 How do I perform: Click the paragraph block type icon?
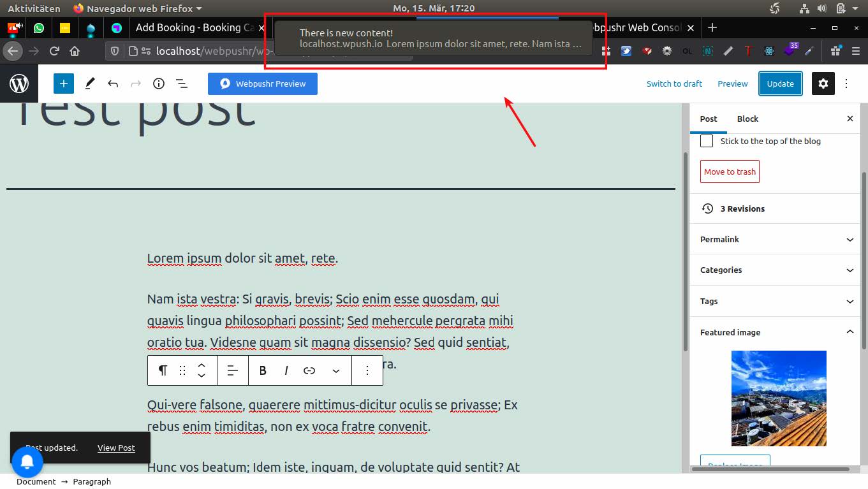(x=163, y=370)
